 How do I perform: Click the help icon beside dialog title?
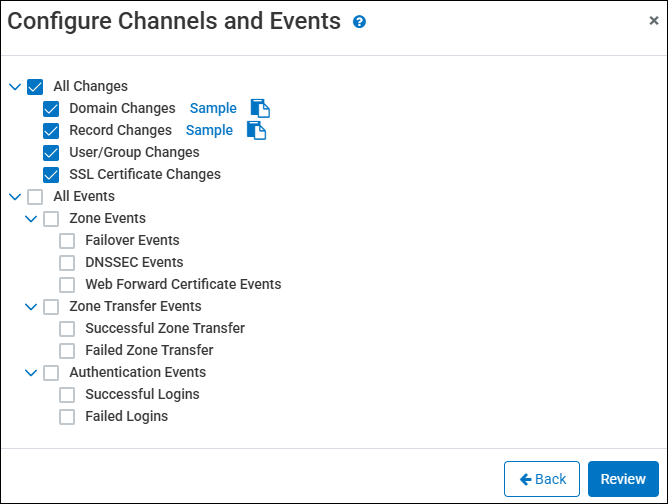(x=360, y=21)
